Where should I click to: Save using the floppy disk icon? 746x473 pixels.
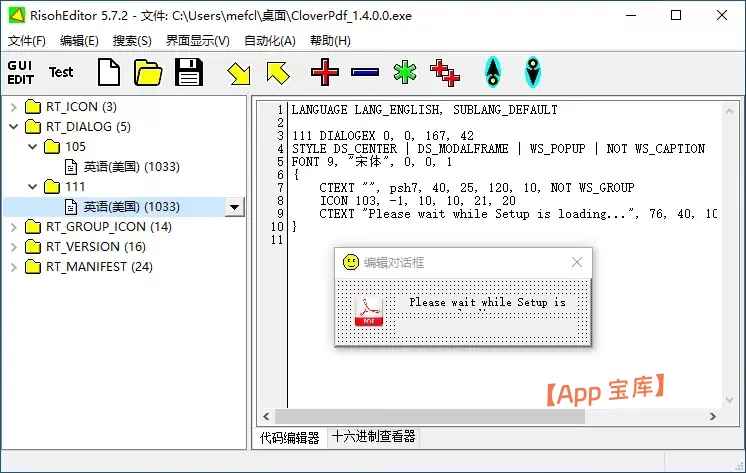[189, 72]
